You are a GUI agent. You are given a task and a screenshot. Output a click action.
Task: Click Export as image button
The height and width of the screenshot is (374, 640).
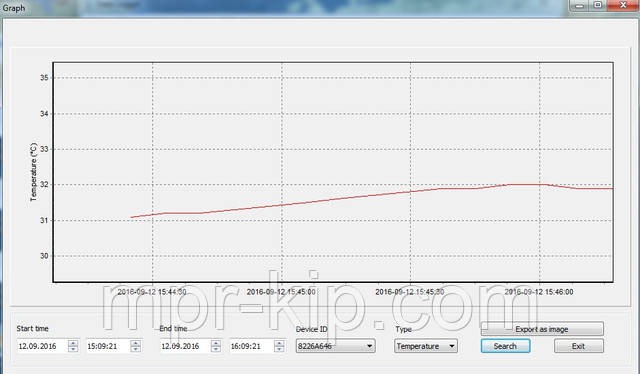click(542, 329)
